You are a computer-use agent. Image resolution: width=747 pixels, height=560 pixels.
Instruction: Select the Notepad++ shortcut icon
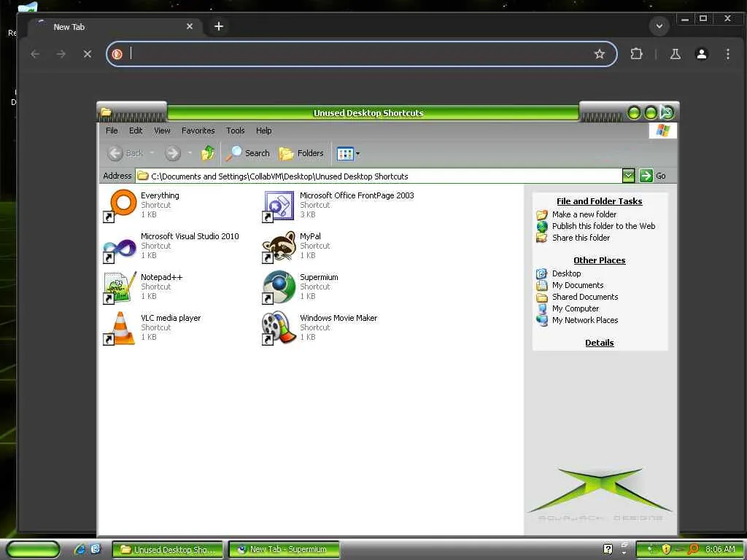(x=120, y=287)
